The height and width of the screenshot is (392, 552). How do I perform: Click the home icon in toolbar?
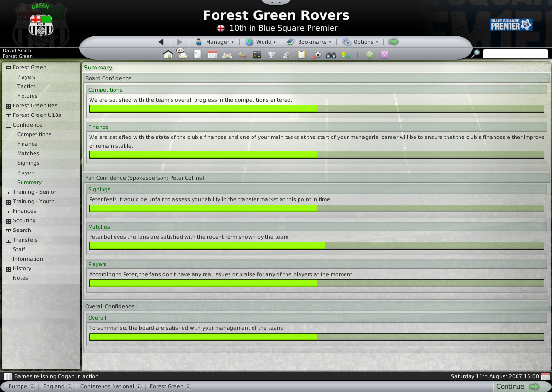tap(168, 55)
